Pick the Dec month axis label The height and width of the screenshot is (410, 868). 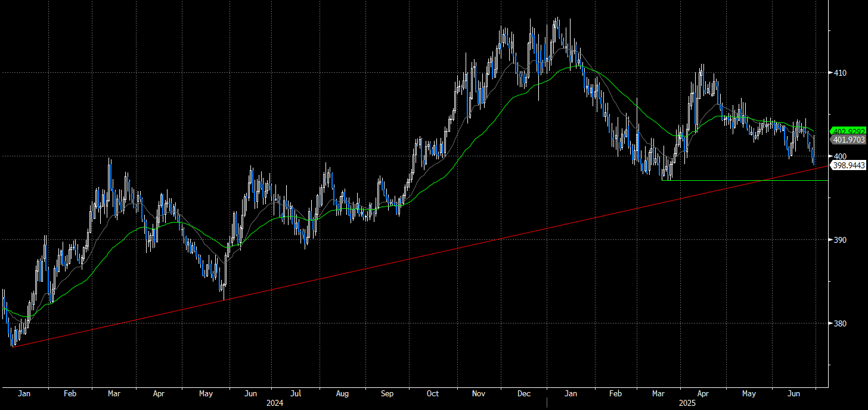(x=524, y=394)
